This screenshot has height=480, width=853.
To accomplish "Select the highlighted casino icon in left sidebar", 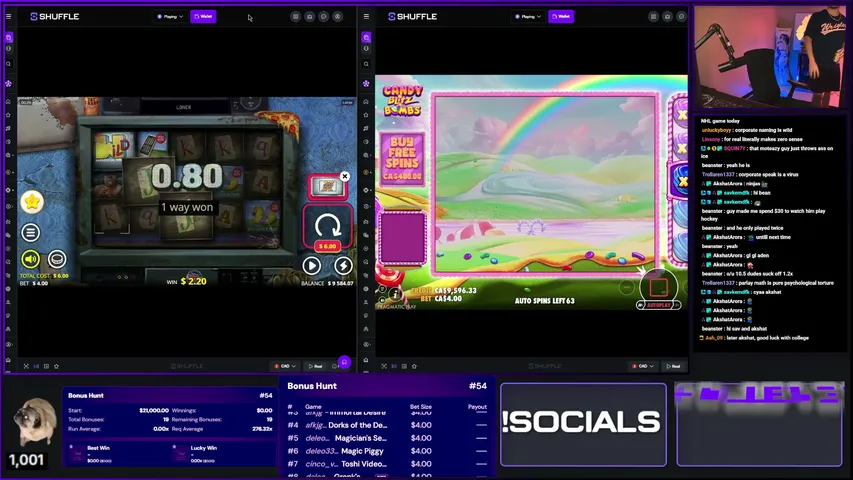I will coord(9,38).
